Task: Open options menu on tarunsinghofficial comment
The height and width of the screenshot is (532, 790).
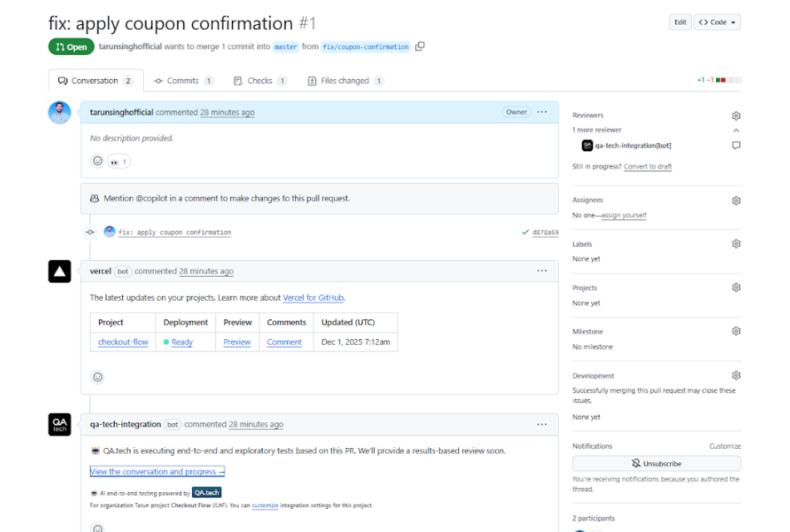Action: tap(542, 112)
